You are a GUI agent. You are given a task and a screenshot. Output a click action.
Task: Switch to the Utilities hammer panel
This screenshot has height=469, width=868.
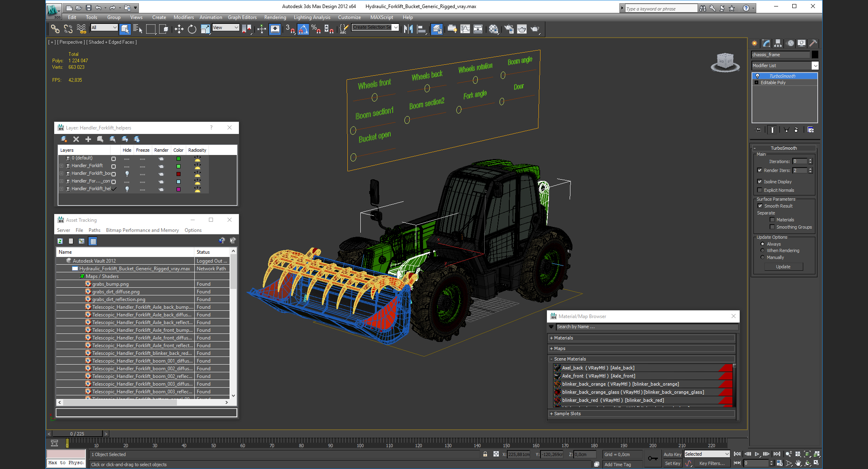pos(813,43)
